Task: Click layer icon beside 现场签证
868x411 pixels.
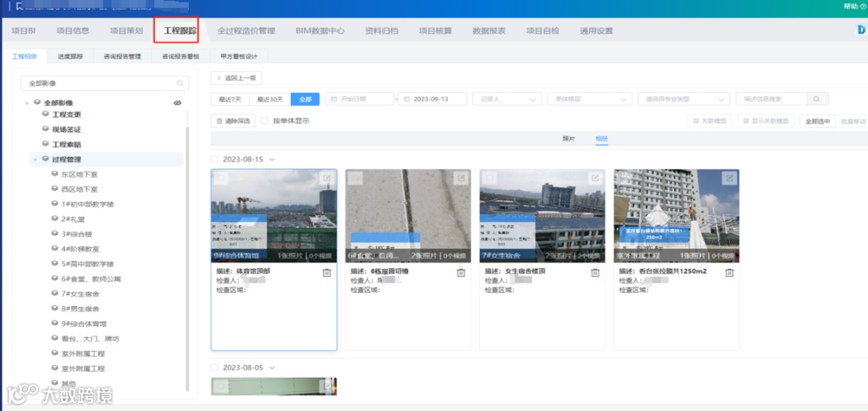Action: (46, 129)
